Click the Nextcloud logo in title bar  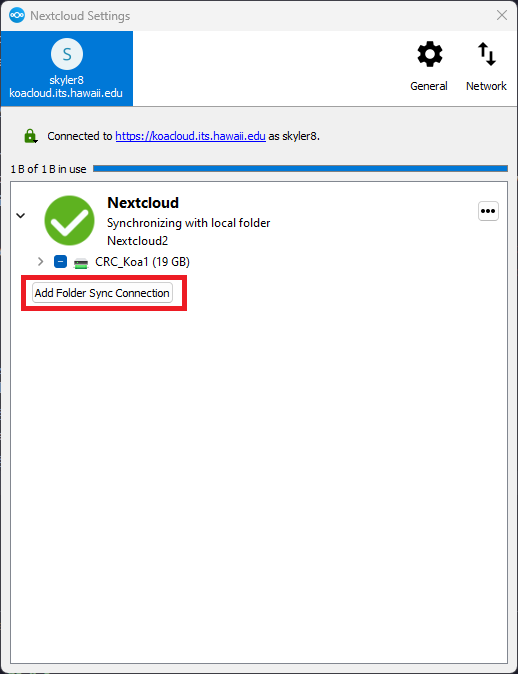[17, 15]
